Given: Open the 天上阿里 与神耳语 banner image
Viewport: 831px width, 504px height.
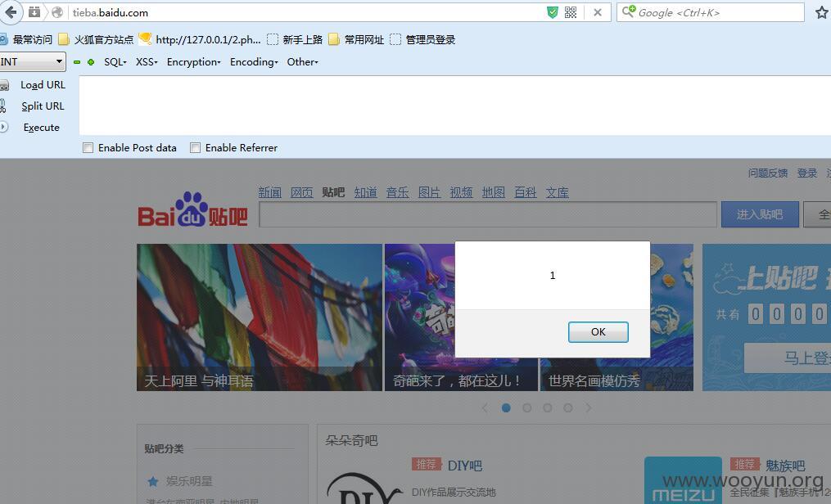Looking at the screenshot, I should (x=260, y=317).
